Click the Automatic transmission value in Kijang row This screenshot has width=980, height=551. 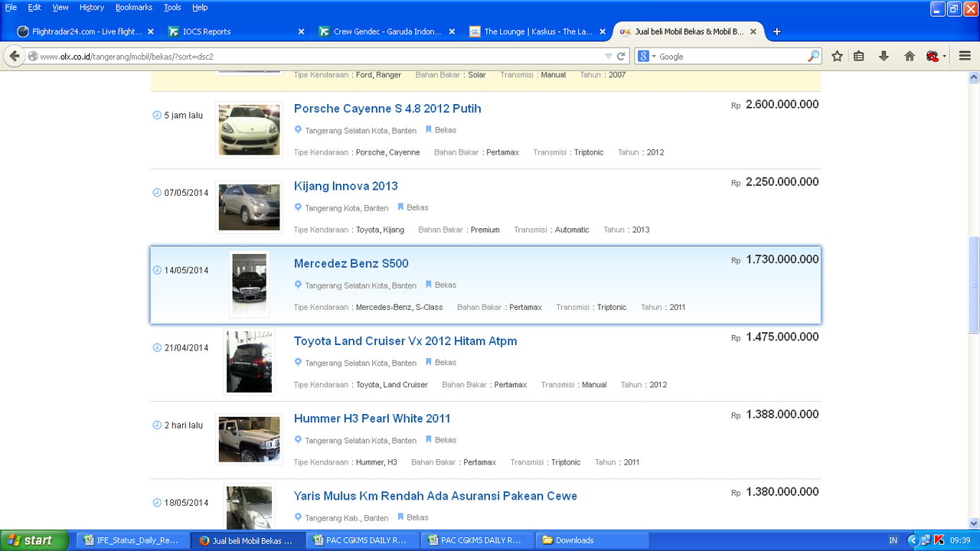572,230
